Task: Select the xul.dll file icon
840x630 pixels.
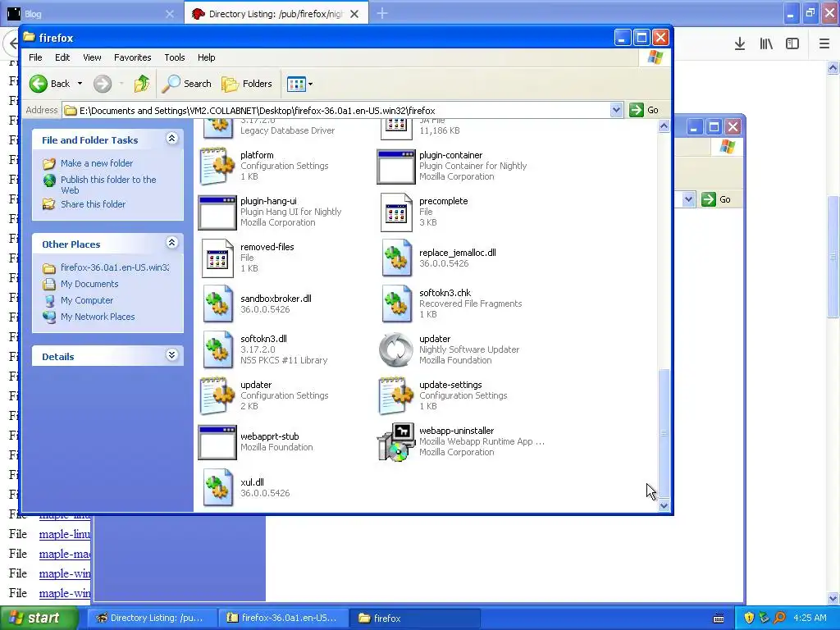Action: click(x=217, y=487)
